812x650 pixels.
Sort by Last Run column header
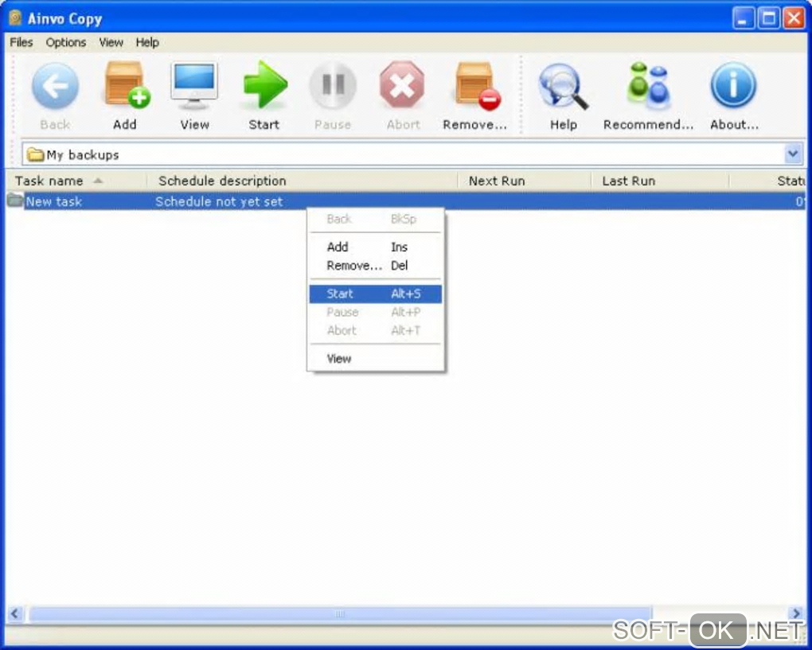(x=660, y=181)
